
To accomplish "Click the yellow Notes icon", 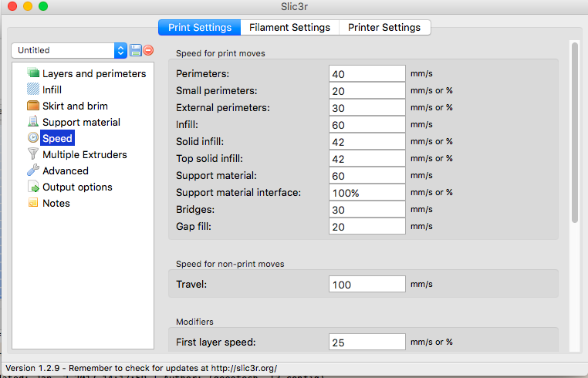I will pyautogui.click(x=33, y=202).
